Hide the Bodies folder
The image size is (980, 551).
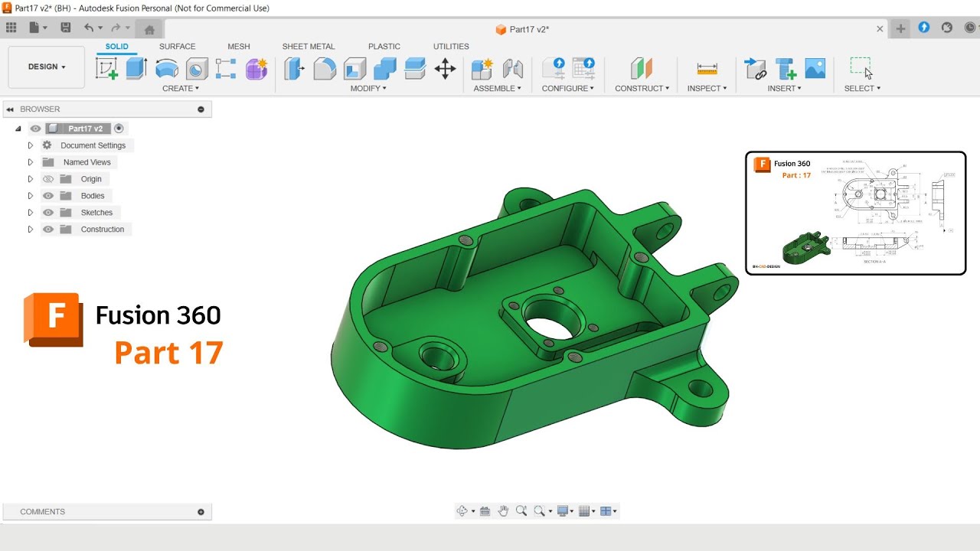coord(48,196)
